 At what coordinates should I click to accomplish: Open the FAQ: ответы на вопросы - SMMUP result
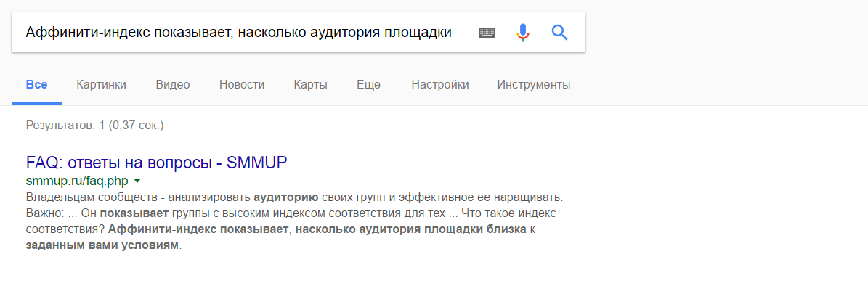pyautogui.click(x=156, y=163)
